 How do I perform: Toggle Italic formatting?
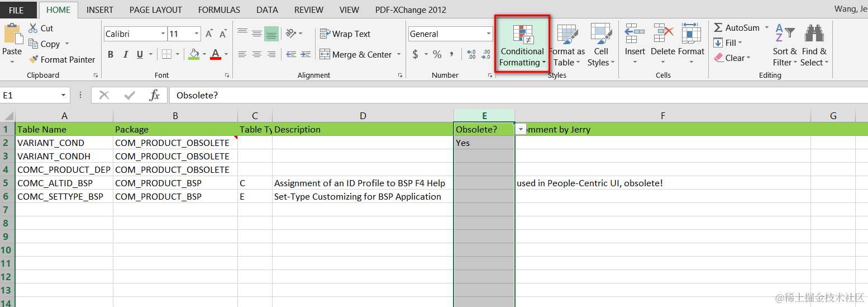125,54
